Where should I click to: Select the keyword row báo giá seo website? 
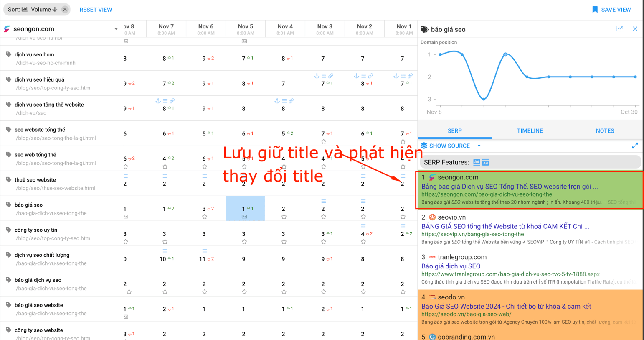point(62,309)
